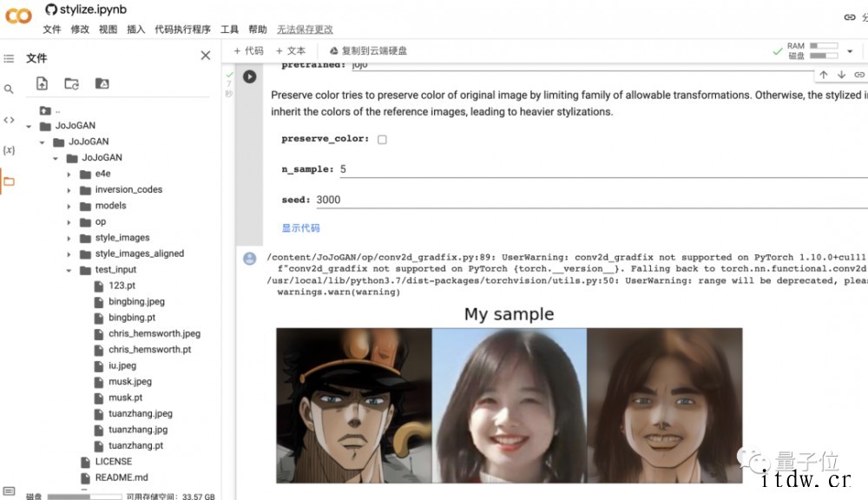The image size is (868, 500).
Task: Select the bingbing.jpeg file
Action: [x=136, y=302]
